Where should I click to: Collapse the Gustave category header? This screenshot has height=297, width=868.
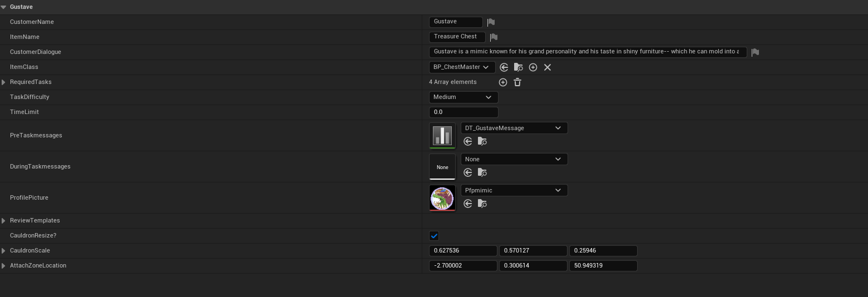(x=4, y=7)
